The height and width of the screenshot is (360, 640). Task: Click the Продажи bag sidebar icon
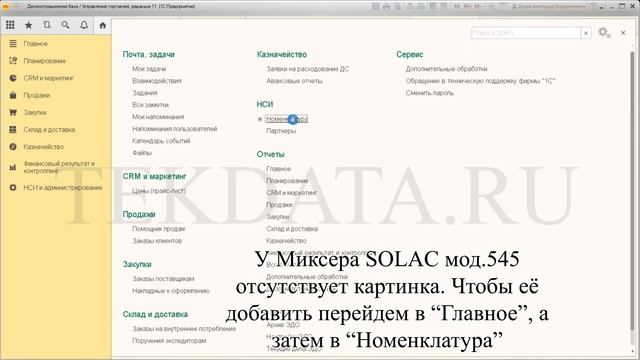coord(13,95)
